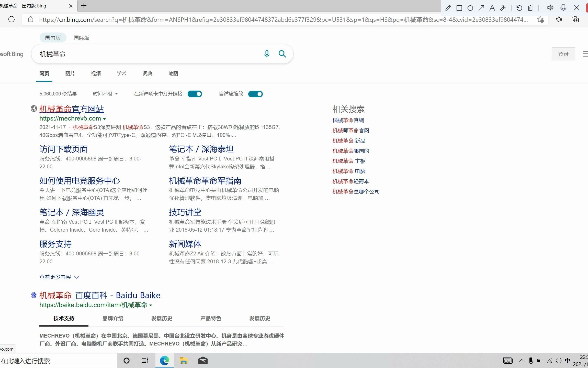Open the 地图 results tab

(x=173, y=73)
